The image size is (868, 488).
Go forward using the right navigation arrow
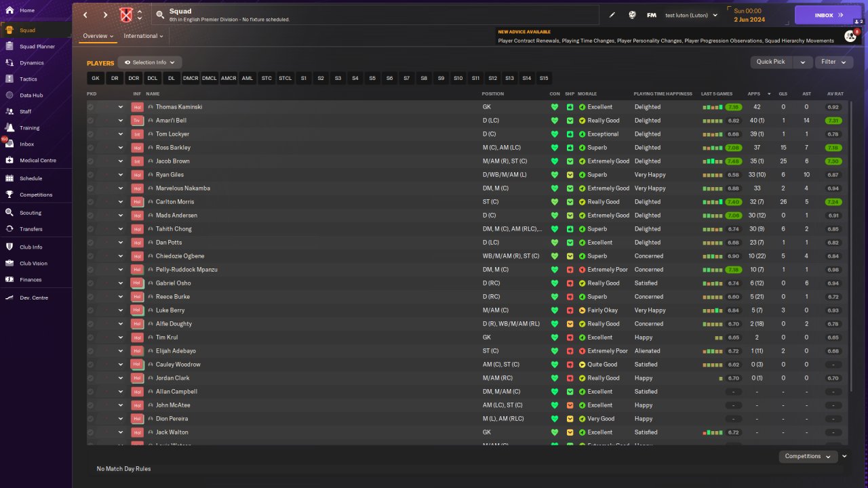point(105,15)
